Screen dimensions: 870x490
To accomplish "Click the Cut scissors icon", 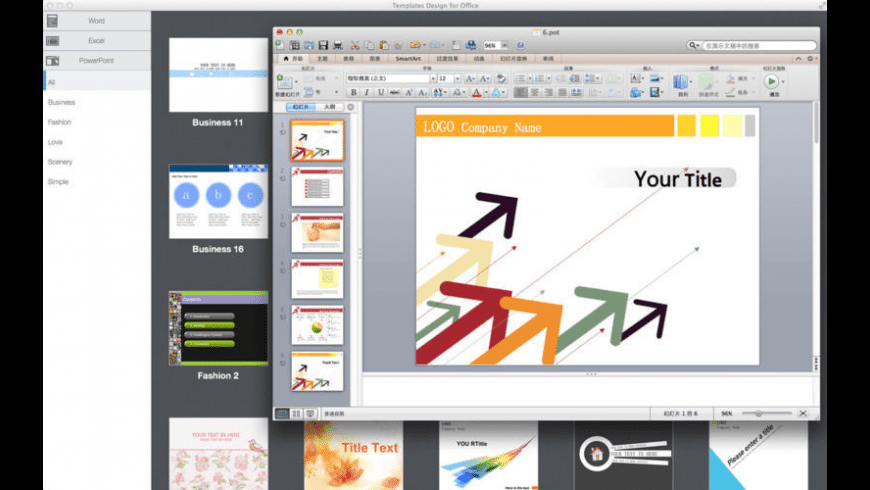I will [355, 46].
